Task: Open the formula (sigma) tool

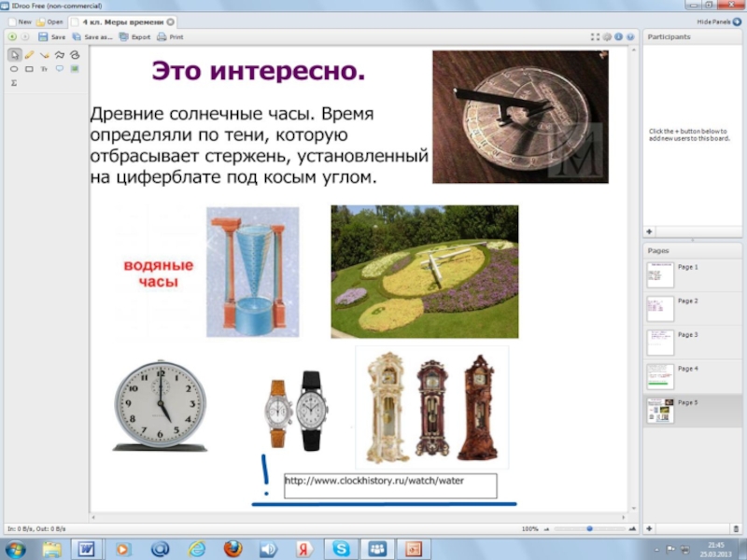Action: pos(14,83)
